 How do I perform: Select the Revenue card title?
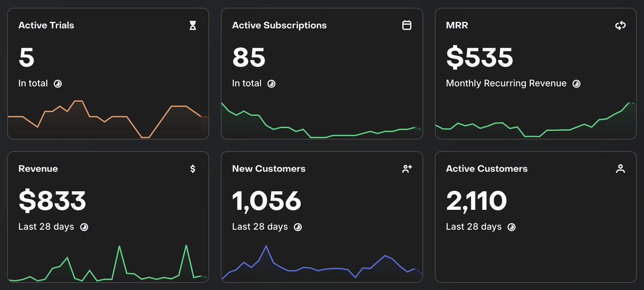coord(38,169)
